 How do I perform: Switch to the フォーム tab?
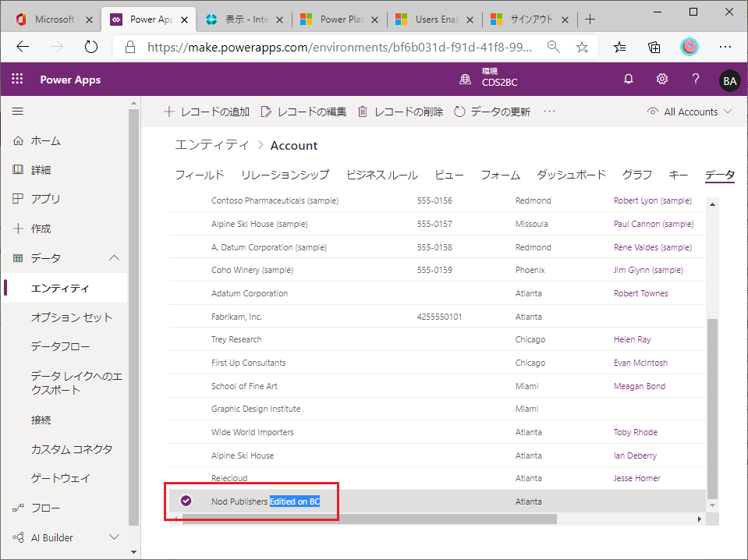[x=500, y=175]
